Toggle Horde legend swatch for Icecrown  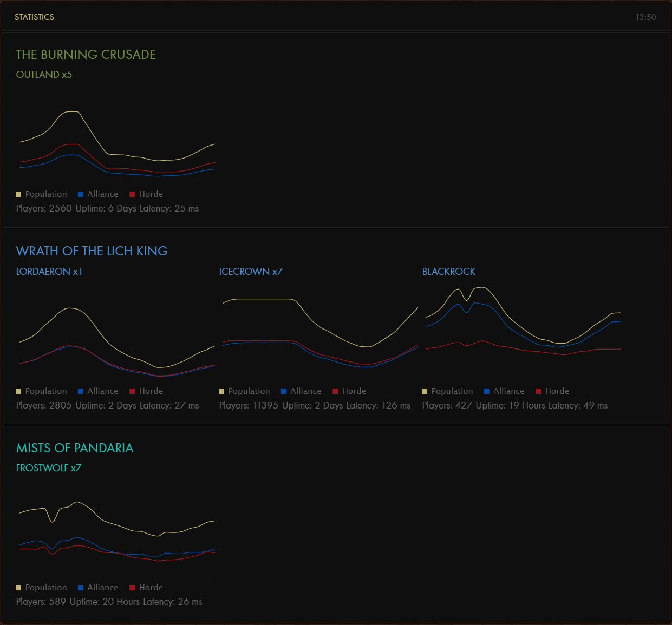point(336,391)
